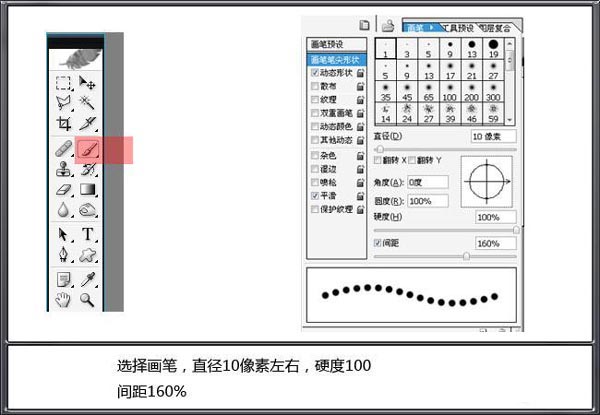Screen dimensions: 600x415
Task: Adjust the 间距 spacing slider
Action: [466, 256]
